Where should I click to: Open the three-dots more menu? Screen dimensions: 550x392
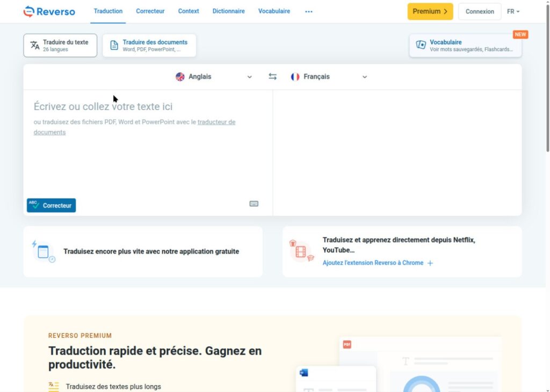[309, 12]
